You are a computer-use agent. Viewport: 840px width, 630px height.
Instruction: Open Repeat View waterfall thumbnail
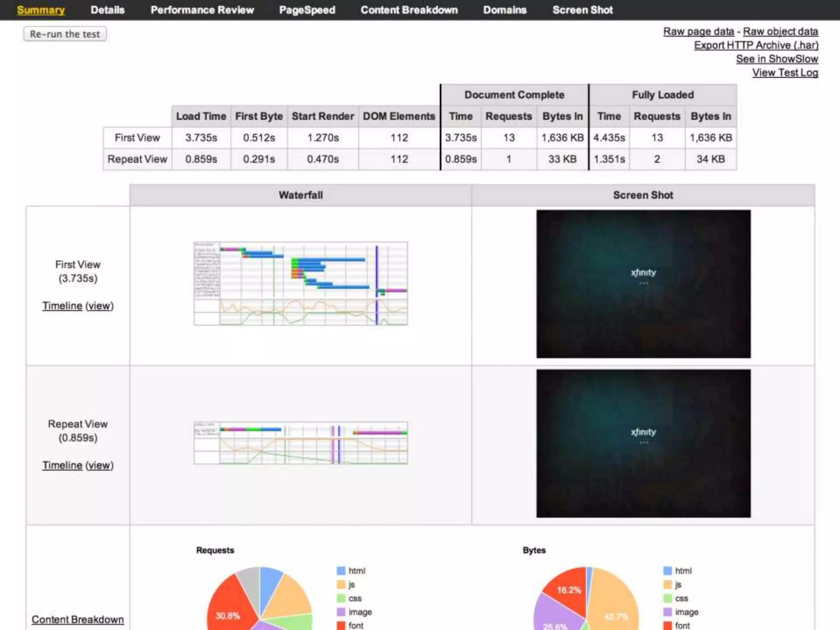click(x=301, y=443)
